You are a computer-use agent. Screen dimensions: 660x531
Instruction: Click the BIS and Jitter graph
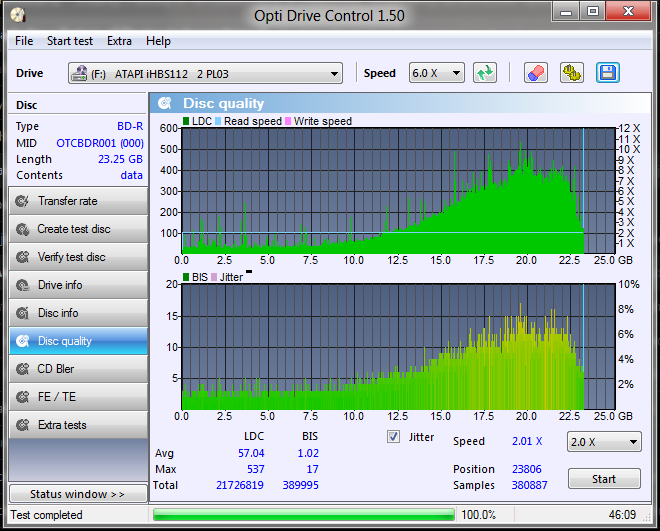398,347
